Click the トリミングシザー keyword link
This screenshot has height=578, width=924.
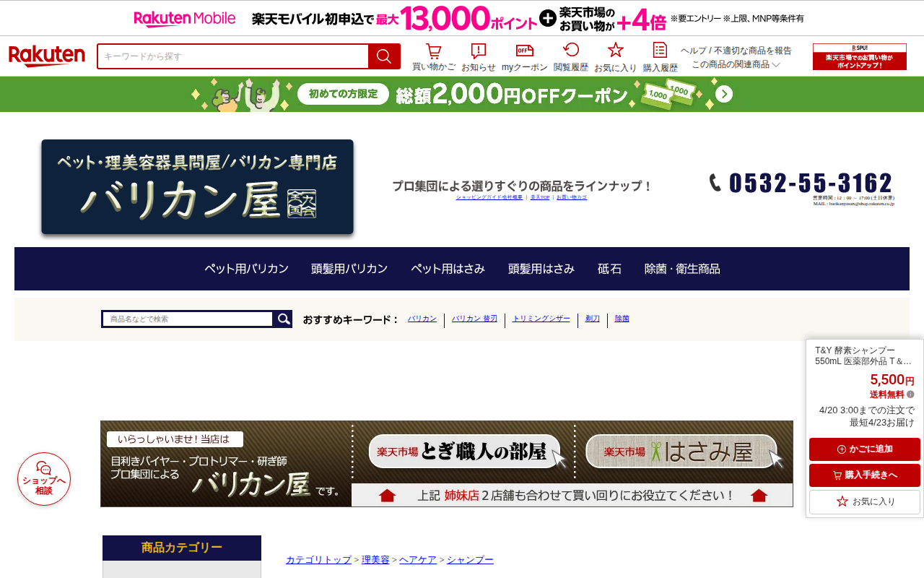541,319
